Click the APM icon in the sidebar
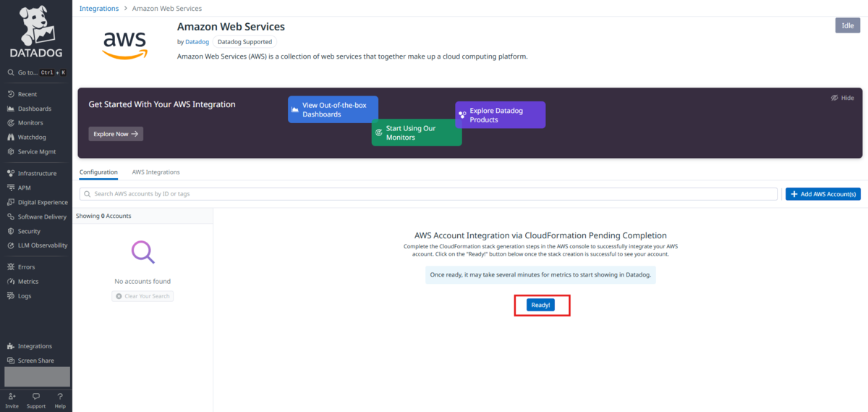The height and width of the screenshot is (412, 868). click(11, 188)
